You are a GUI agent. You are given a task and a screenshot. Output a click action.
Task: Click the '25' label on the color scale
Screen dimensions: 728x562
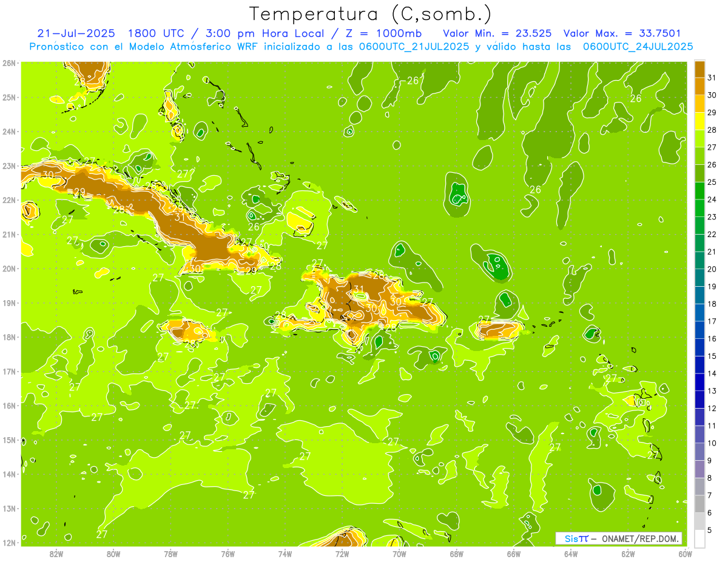tap(712, 182)
